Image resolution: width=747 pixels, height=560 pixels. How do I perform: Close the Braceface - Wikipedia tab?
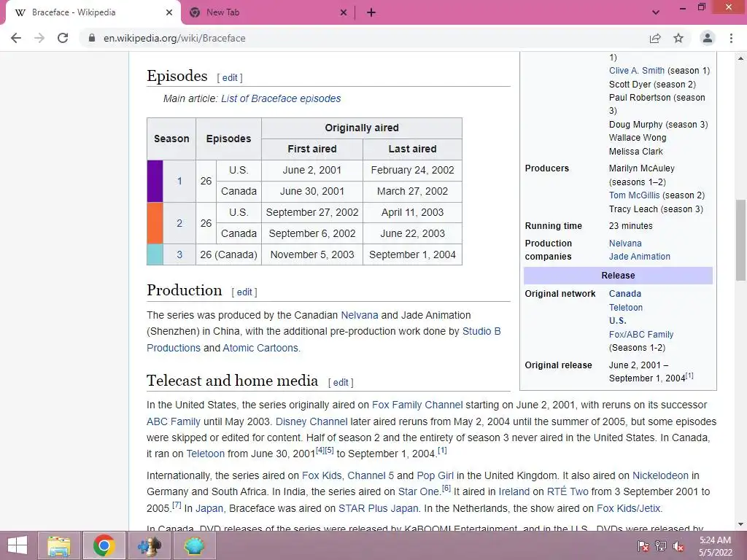point(169,12)
